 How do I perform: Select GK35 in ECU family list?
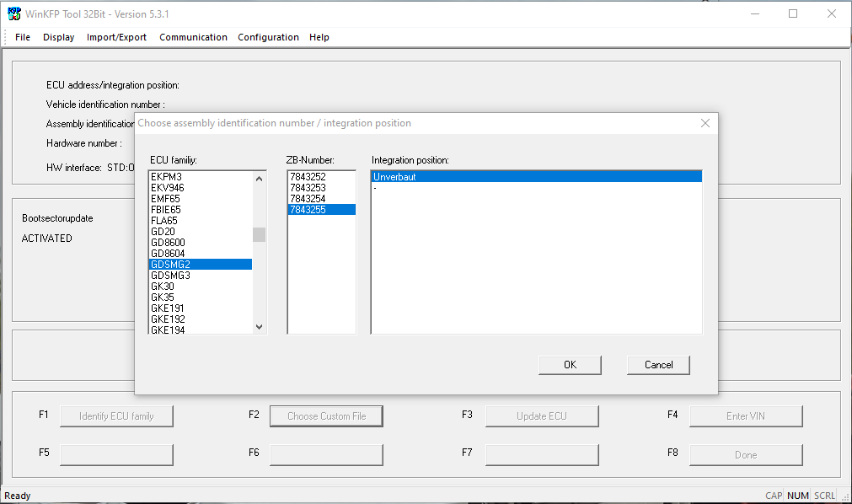200,298
